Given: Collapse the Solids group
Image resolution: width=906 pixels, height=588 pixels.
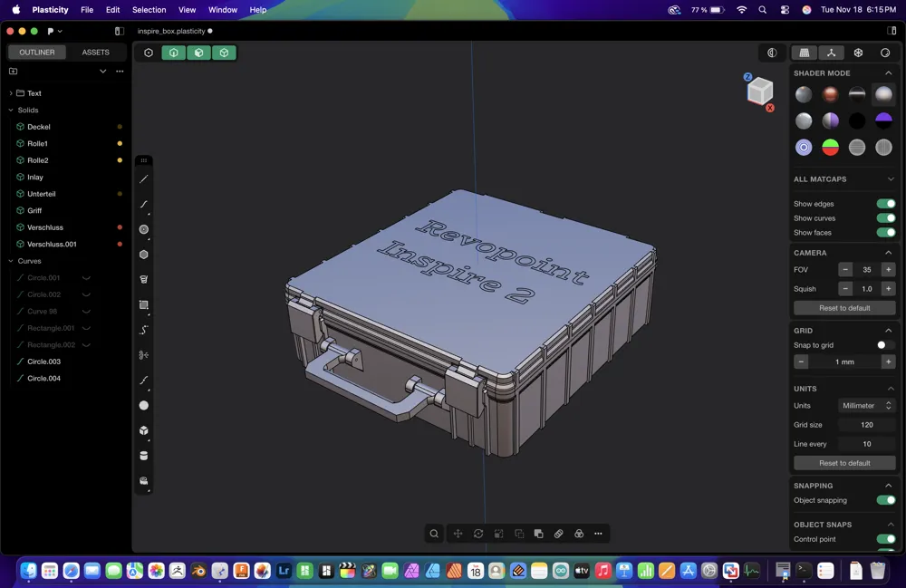Looking at the screenshot, I should [10, 110].
